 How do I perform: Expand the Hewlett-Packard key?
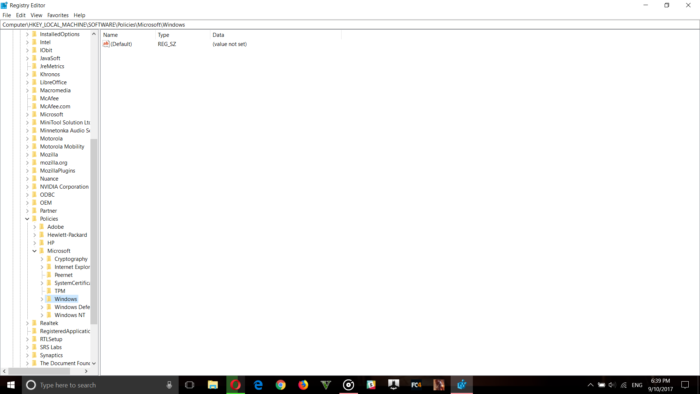click(34, 235)
